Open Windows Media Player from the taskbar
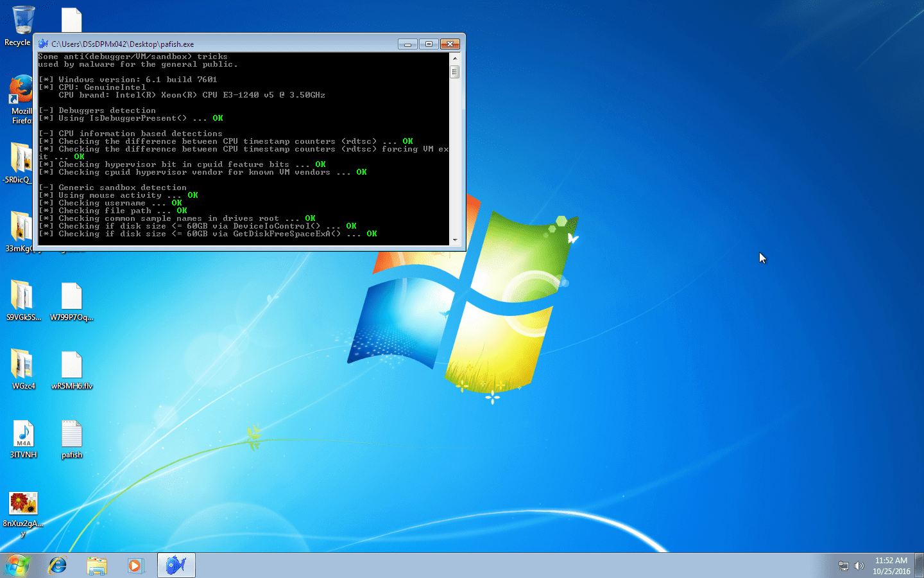Image resolution: width=924 pixels, height=578 pixels. pos(135,565)
